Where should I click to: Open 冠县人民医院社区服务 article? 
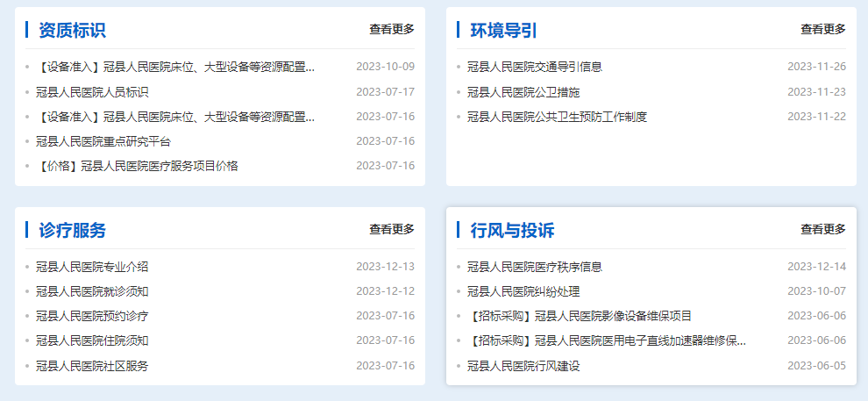[x=92, y=366]
